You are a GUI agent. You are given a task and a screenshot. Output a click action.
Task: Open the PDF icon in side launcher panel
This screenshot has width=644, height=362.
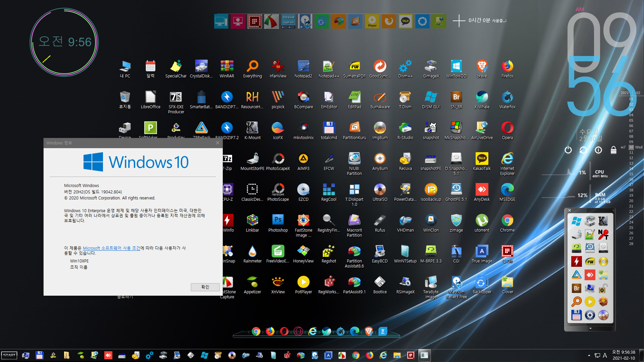click(590, 261)
